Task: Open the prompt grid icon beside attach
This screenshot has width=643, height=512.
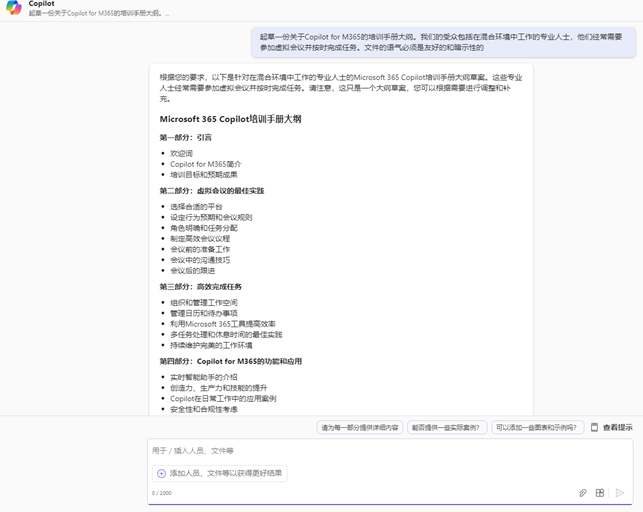Action: pyautogui.click(x=600, y=492)
